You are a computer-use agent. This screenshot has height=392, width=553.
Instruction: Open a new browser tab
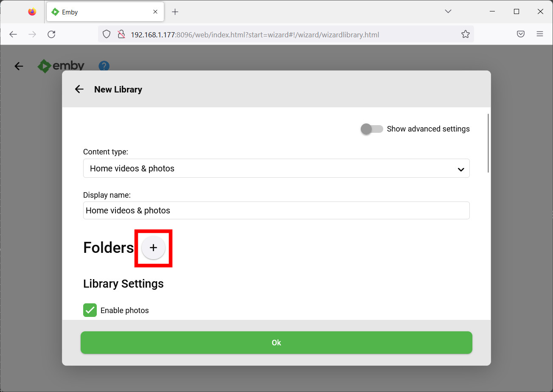click(175, 12)
